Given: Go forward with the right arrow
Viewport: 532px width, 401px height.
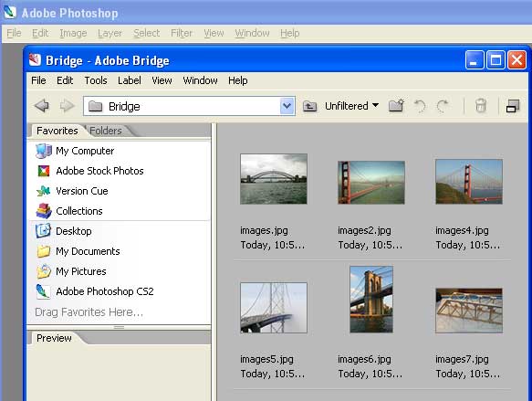Looking at the screenshot, I should (x=67, y=106).
